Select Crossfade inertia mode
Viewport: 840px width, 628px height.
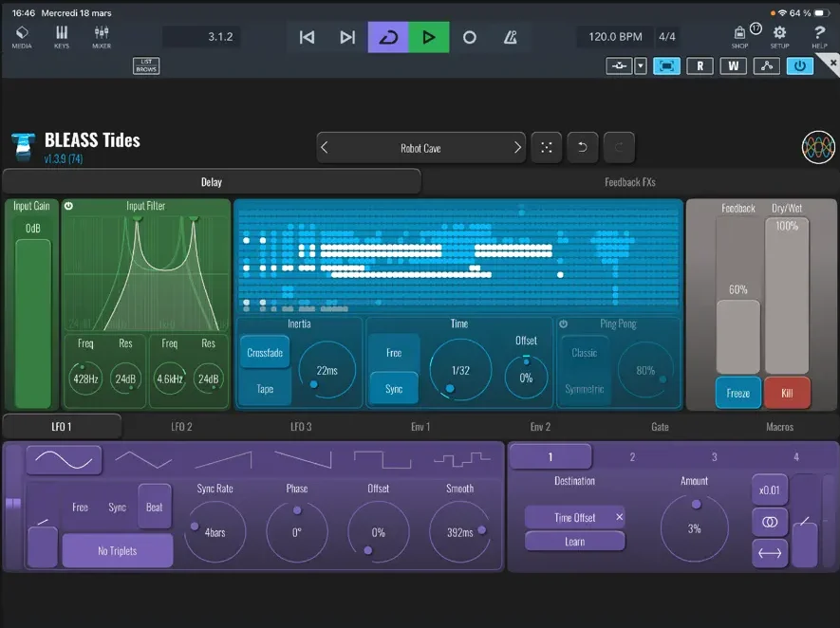[265, 352]
